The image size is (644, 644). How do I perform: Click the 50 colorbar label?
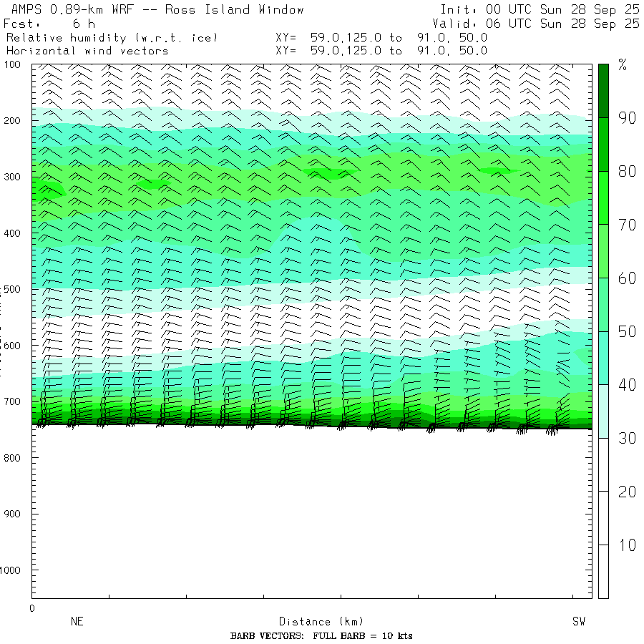pos(627,332)
